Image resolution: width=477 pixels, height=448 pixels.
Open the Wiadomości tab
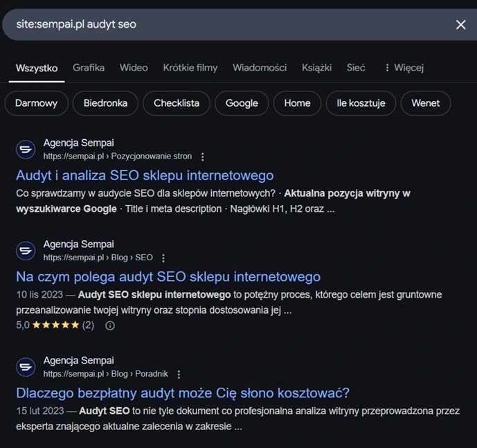point(260,68)
